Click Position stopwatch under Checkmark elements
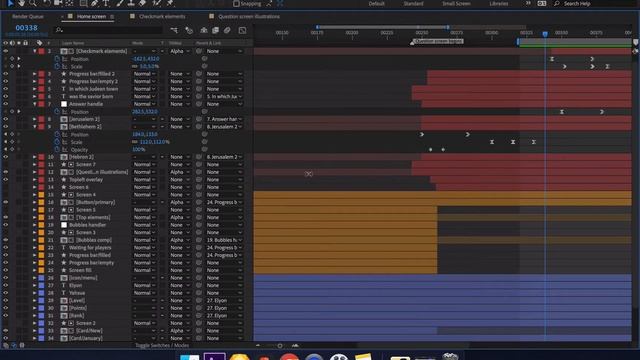The image size is (640, 360). [x=57, y=59]
